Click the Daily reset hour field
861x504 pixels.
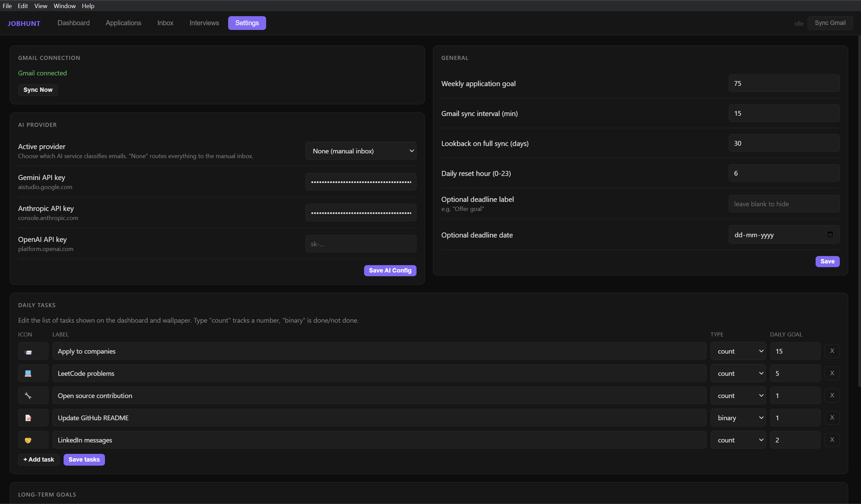tap(784, 173)
